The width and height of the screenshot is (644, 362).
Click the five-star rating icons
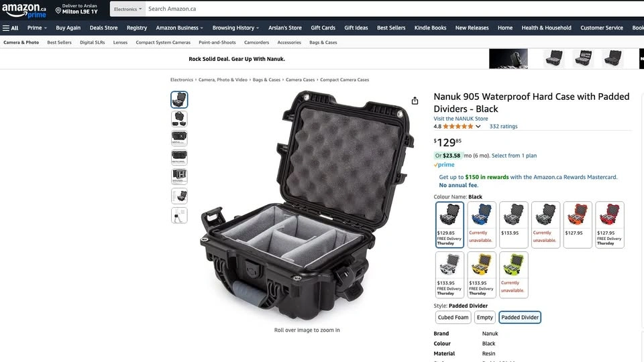coord(458,127)
